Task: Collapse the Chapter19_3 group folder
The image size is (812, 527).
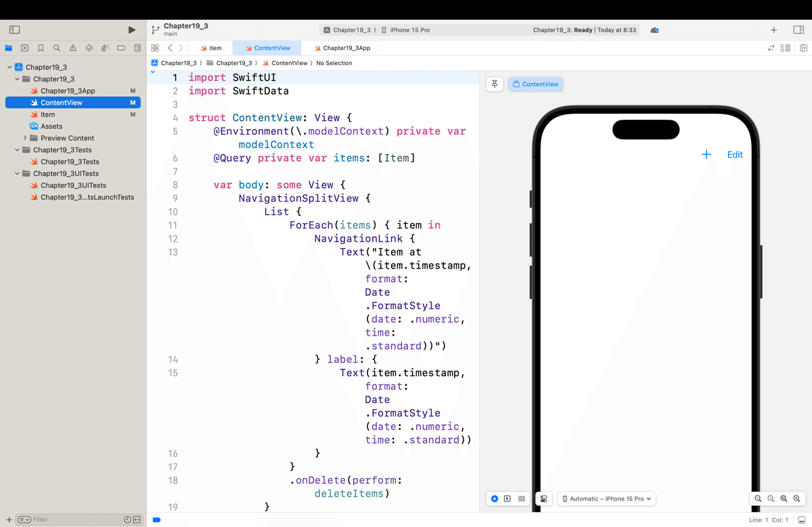Action: pyautogui.click(x=17, y=79)
